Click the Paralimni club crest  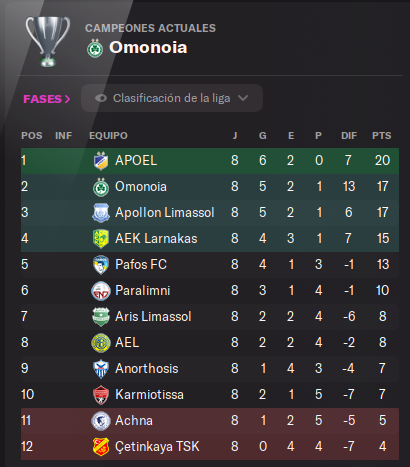(x=101, y=291)
